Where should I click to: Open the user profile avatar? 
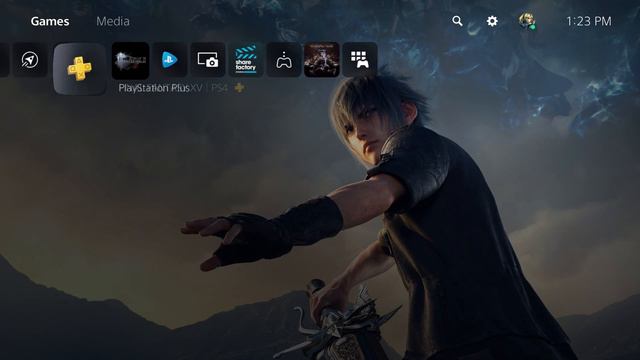[x=527, y=21]
